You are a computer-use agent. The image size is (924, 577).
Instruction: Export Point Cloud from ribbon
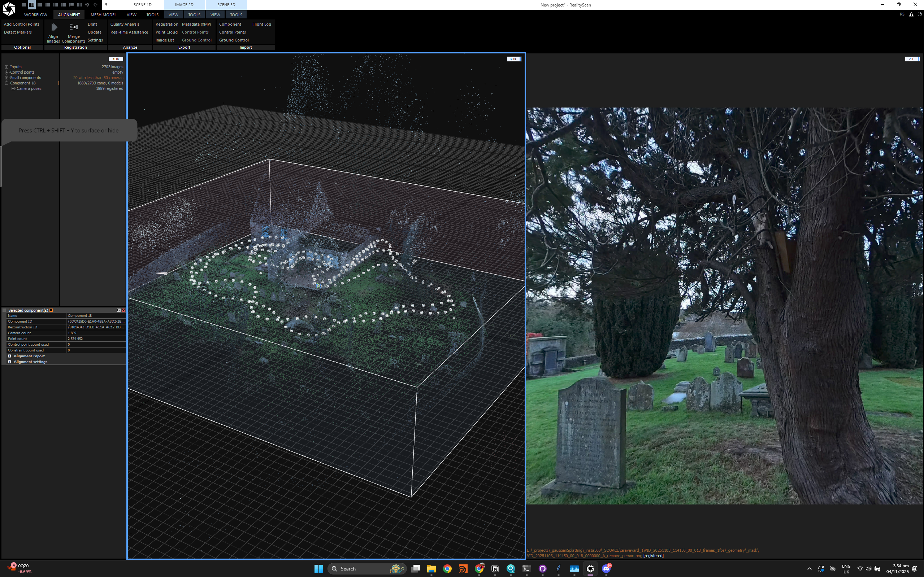[x=166, y=32]
